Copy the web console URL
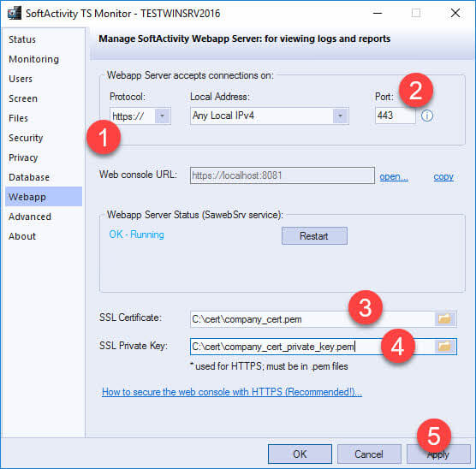 click(x=443, y=176)
